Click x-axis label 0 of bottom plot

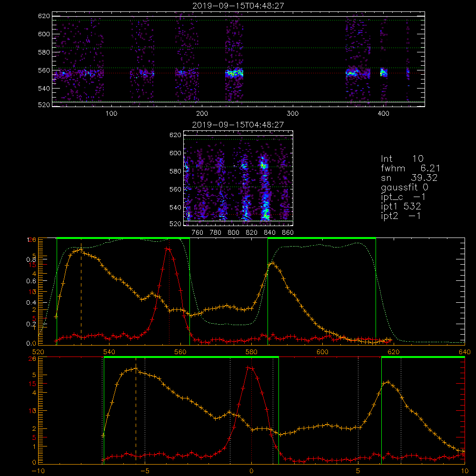tap(251, 471)
